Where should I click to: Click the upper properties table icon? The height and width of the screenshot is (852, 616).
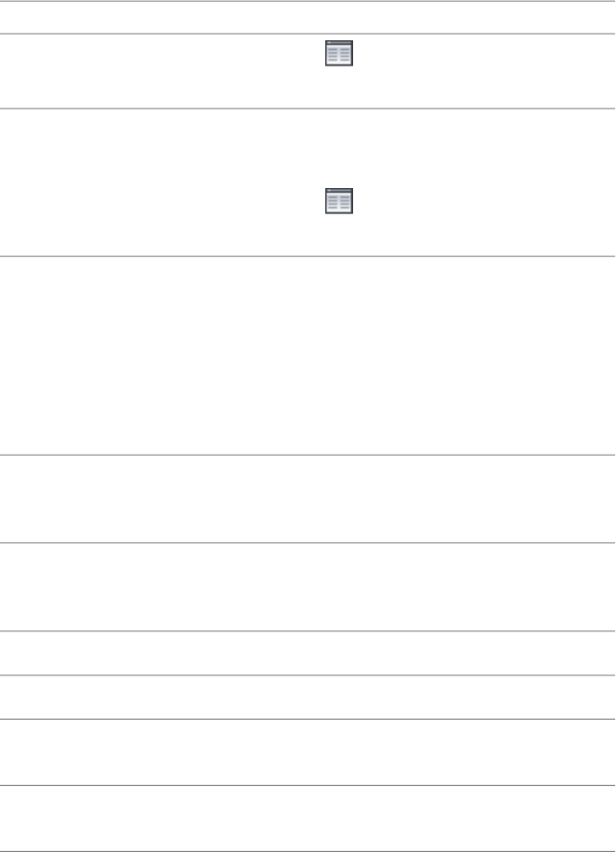click(x=340, y=54)
